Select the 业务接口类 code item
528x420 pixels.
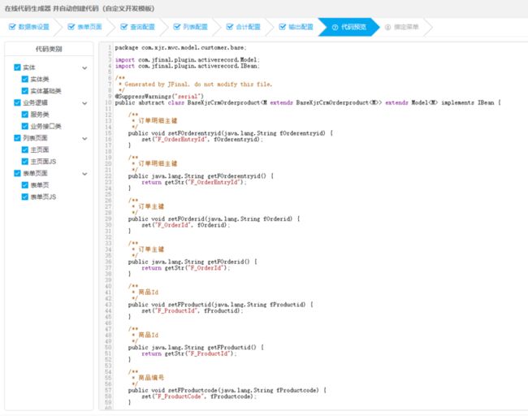[x=45, y=126]
